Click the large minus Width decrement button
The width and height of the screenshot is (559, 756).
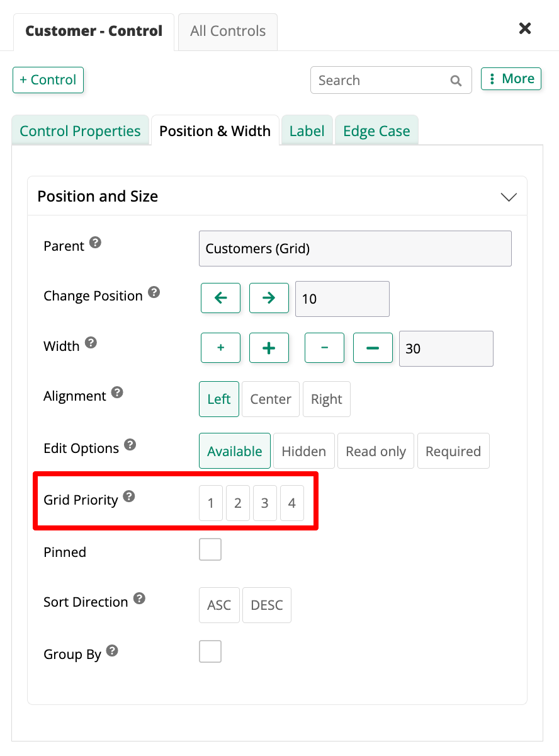coord(373,347)
